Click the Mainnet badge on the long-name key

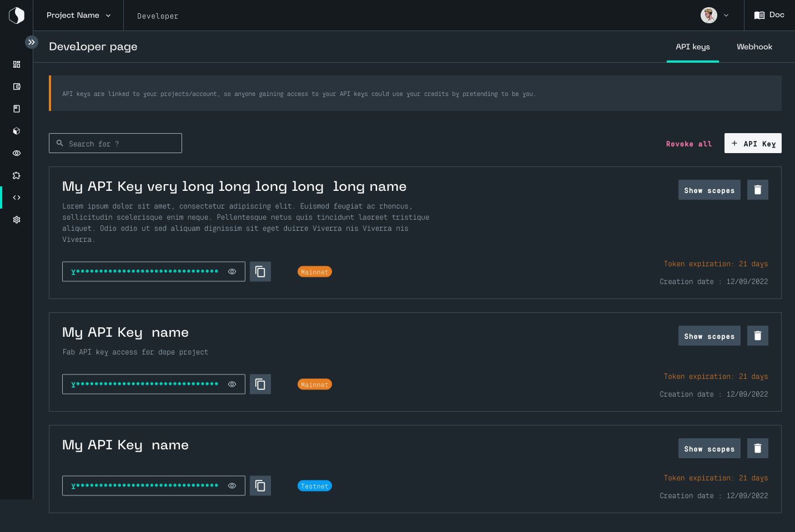(315, 272)
